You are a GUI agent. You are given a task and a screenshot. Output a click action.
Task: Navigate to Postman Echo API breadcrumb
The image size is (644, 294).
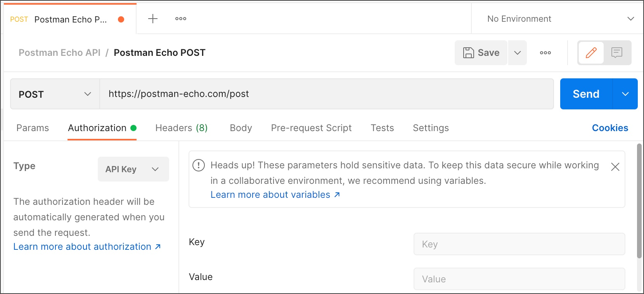coord(59,53)
